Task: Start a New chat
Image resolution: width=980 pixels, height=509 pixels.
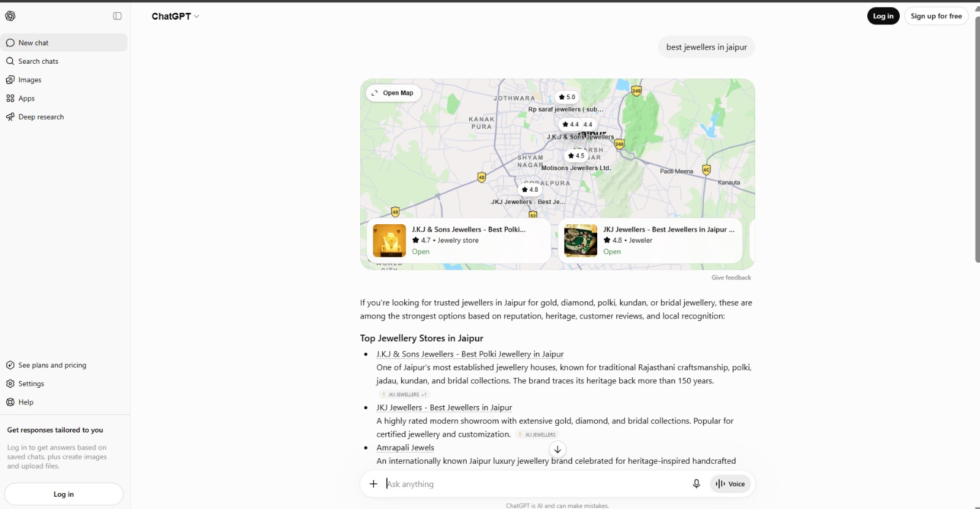Action: pos(65,43)
